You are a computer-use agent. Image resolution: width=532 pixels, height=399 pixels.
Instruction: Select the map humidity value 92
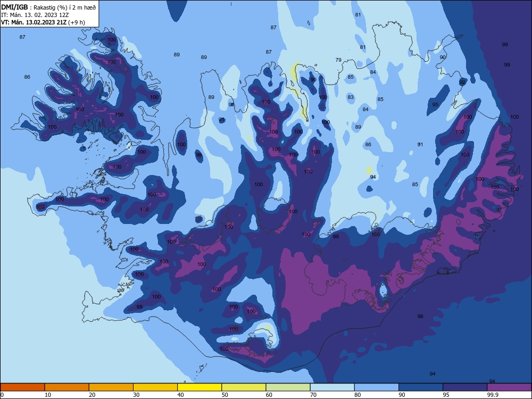pos(462,82)
